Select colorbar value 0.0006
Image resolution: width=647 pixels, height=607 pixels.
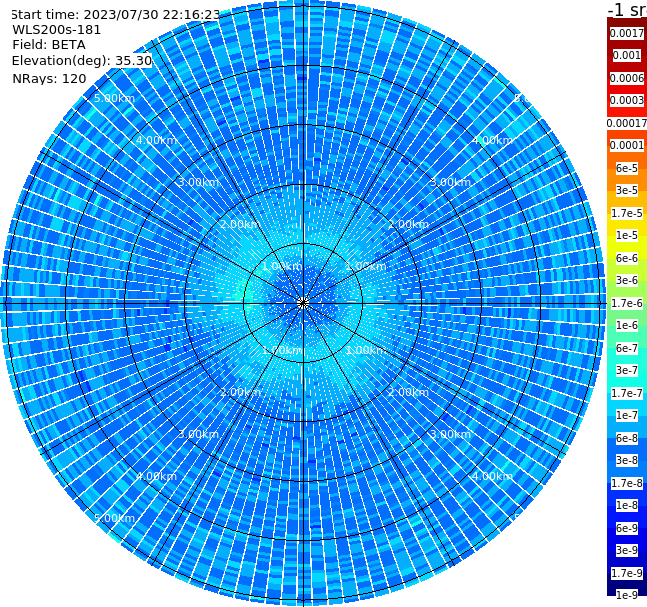point(627,78)
